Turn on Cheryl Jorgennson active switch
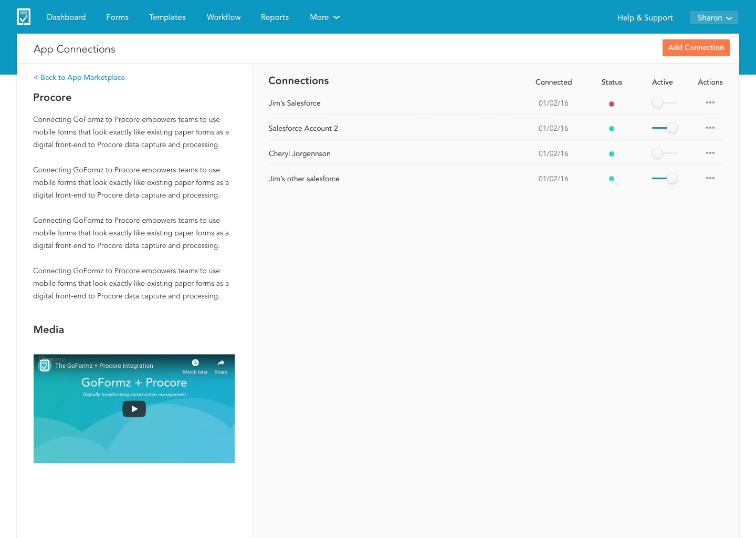756x538 pixels. [664, 153]
